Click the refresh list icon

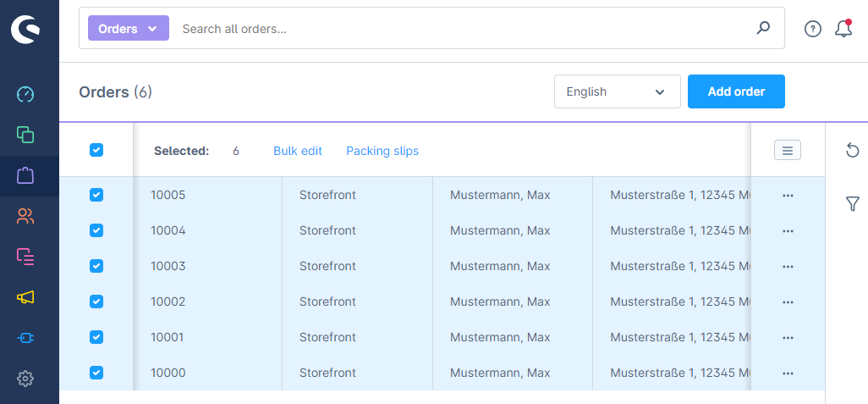(853, 150)
